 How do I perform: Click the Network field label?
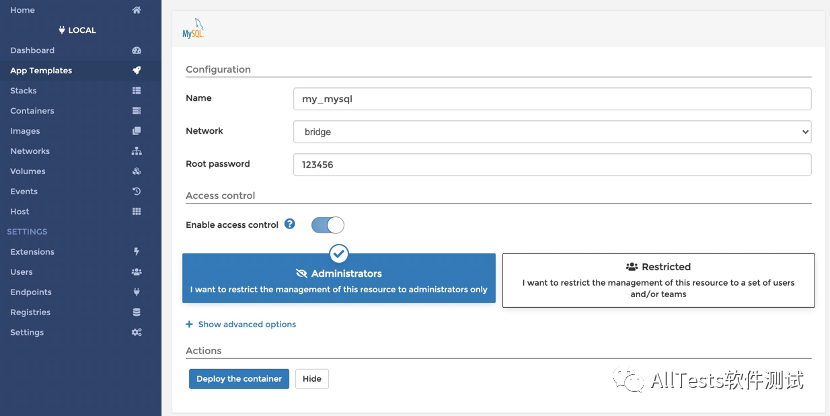click(204, 131)
